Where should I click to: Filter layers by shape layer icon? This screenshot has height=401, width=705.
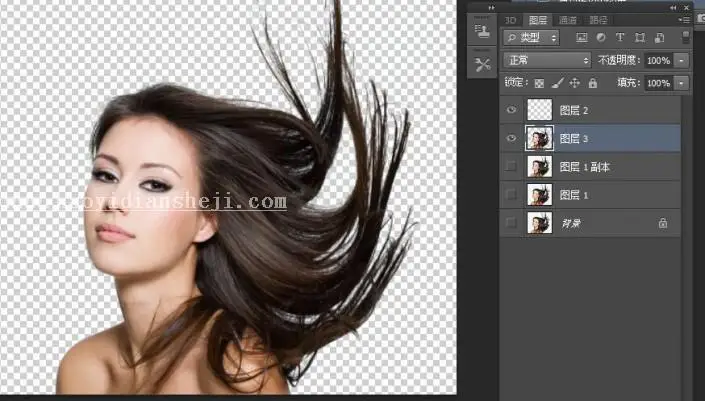pyautogui.click(x=640, y=38)
